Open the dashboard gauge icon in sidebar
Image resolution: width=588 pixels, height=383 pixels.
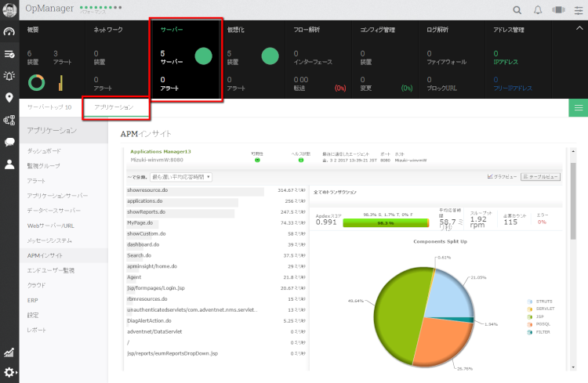9,32
